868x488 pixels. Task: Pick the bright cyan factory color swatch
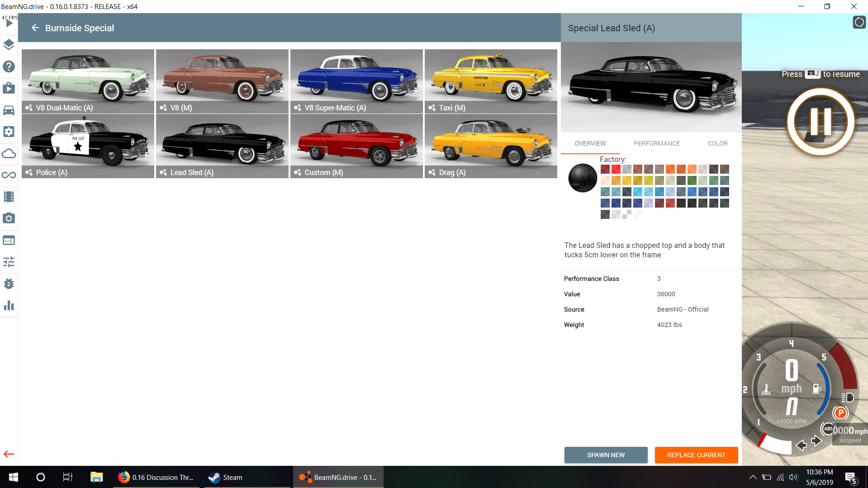point(638,192)
